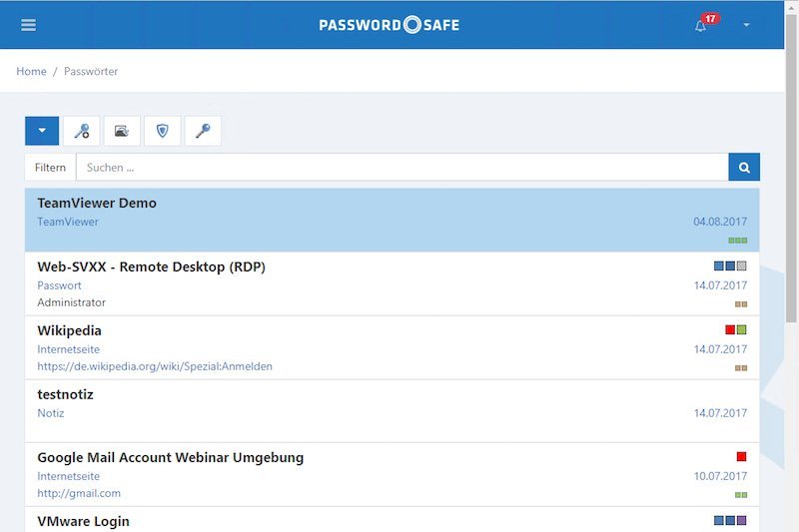
Task: Open the Wikipedia entry
Action: point(392,347)
